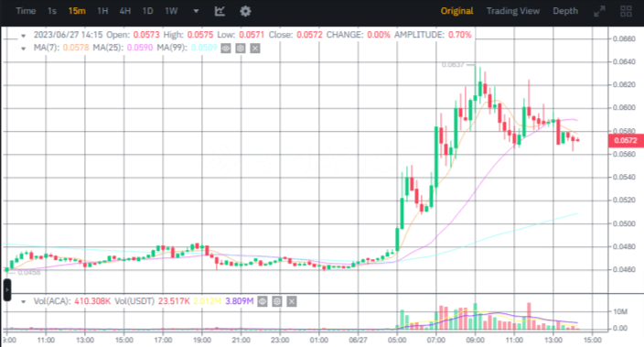Collapse the candle OHLC info row
The width and height of the screenshot is (644, 347).
coord(24,36)
